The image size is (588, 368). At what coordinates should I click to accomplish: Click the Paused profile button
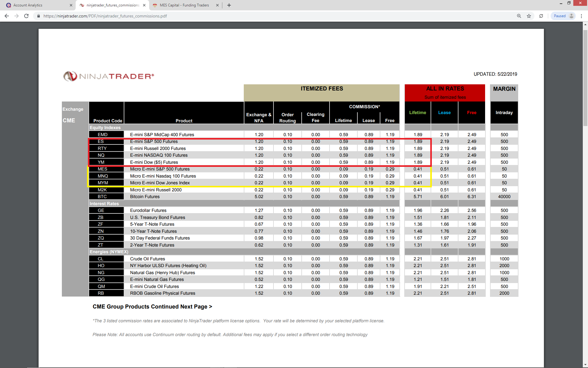[563, 16]
